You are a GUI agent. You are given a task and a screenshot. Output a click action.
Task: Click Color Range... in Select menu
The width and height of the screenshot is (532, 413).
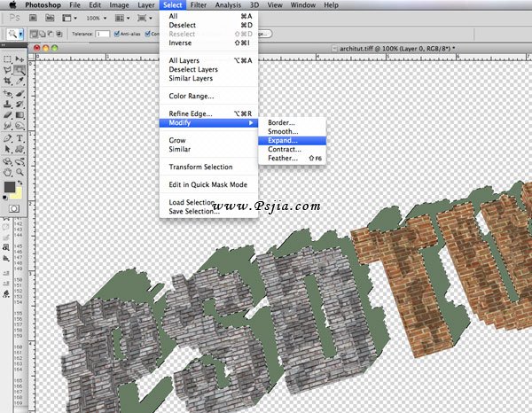pyautogui.click(x=192, y=96)
